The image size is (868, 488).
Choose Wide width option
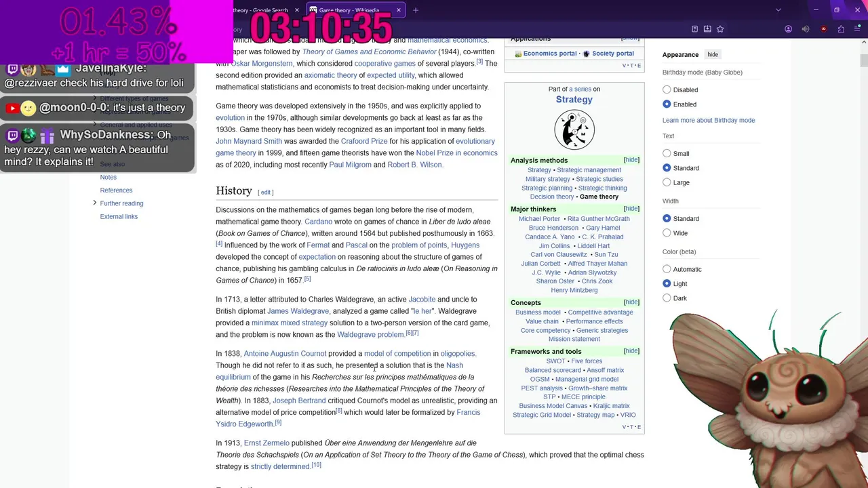[667, 233]
